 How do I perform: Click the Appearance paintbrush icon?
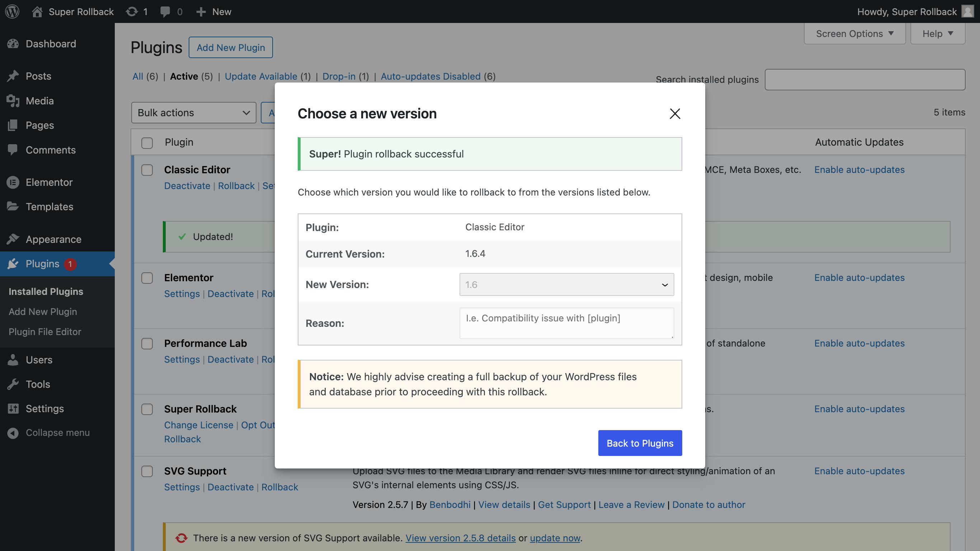tap(13, 239)
